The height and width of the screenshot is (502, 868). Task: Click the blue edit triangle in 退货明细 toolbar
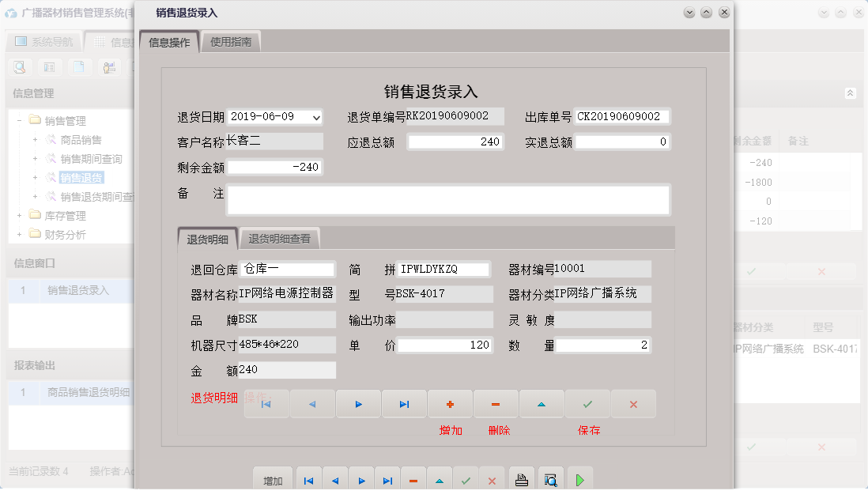(x=542, y=403)
